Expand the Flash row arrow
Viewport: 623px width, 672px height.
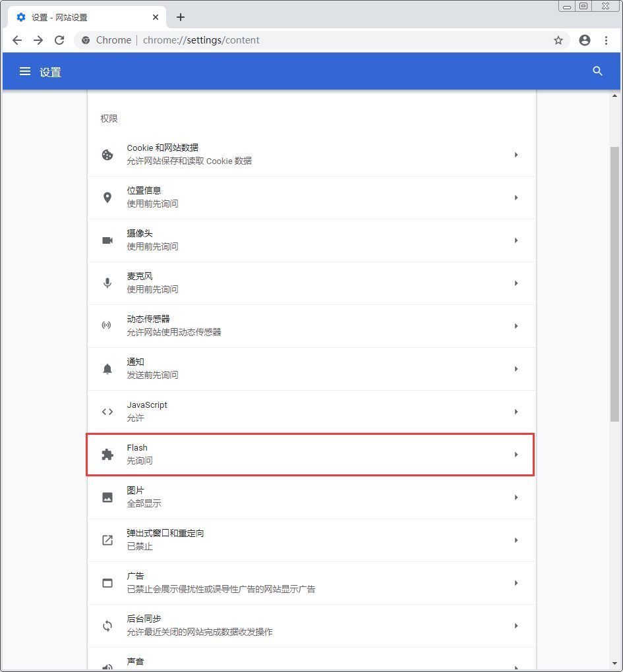tap(516, 455)
